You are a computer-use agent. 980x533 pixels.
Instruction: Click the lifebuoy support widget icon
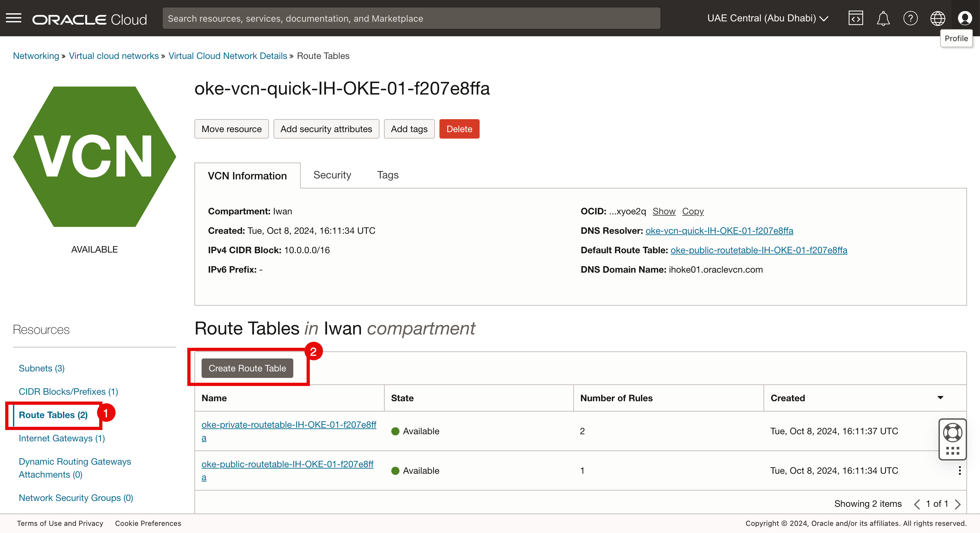coord(952,433)
